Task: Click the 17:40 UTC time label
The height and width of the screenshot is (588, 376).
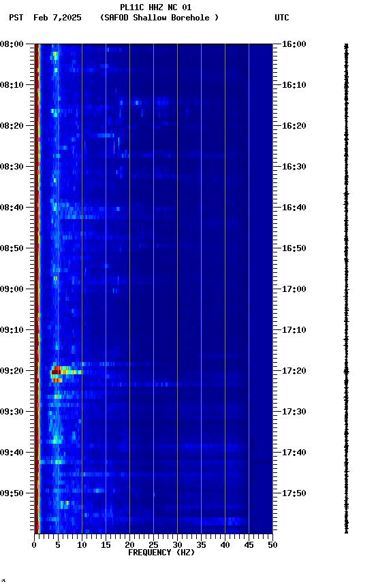Action: click(x=294, y=453)
